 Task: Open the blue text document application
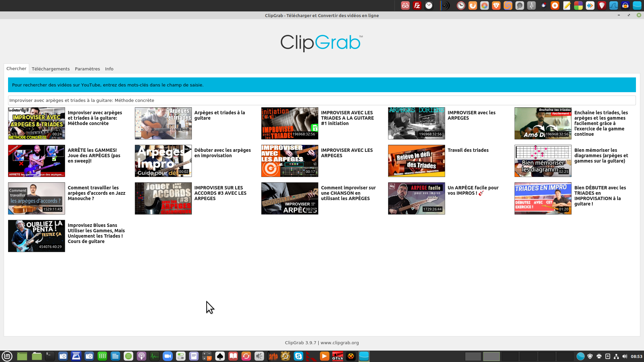point(115,356)
